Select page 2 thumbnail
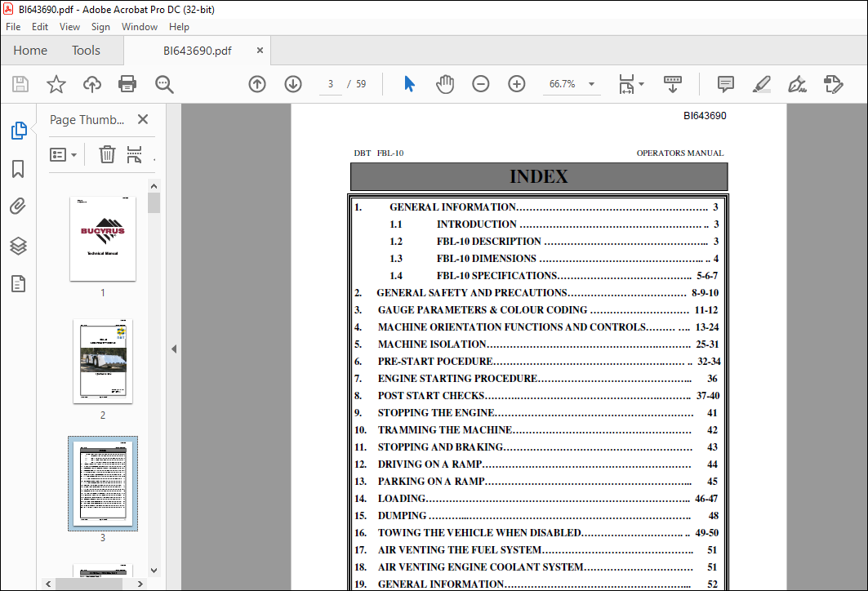The width and height of the screenshot is (868, 591). (x=103, y=362)
